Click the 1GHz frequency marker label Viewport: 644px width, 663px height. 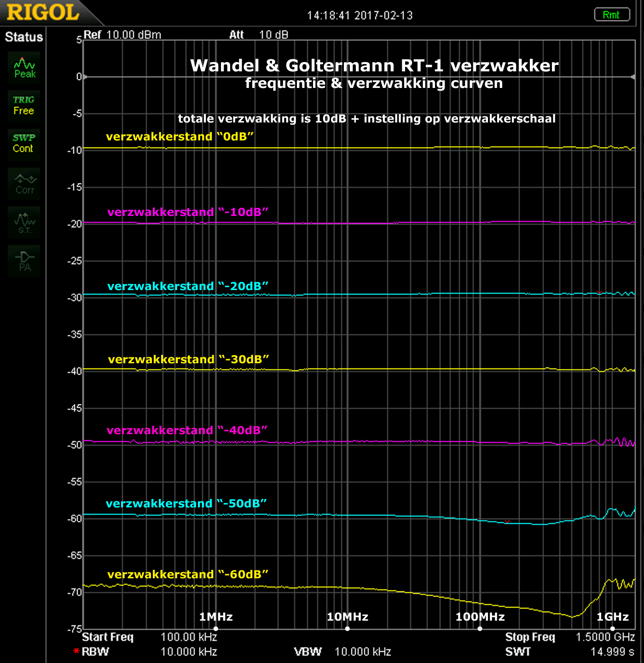pos(613,617)
